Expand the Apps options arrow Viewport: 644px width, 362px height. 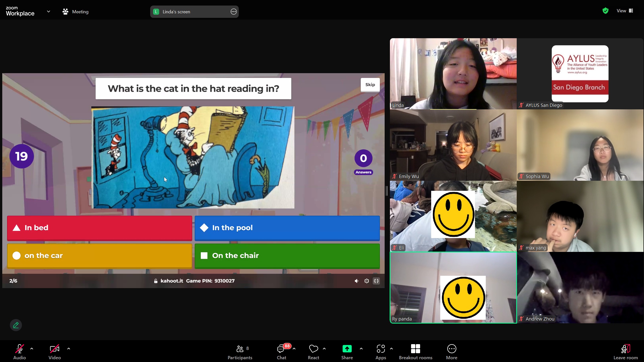(391, 349)
